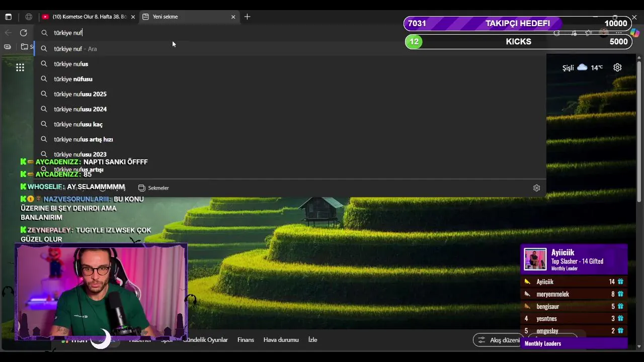Open the Gündelik Oyunlar feed tab
The height and width of the screenshot is (362, 644).
click(x=205, y=340)
